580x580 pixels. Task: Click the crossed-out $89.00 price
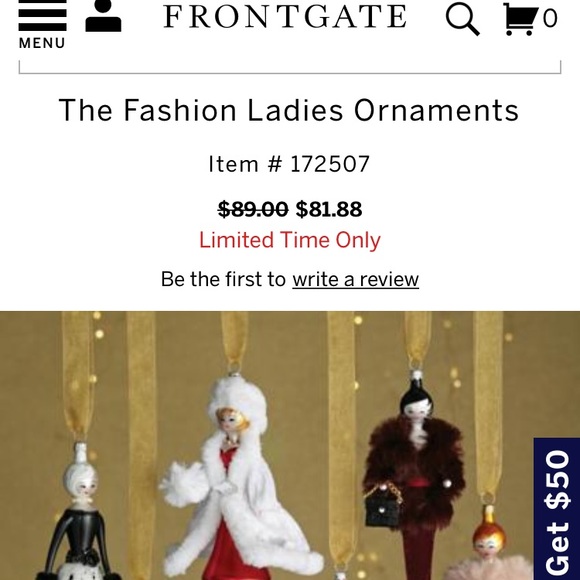pyautogui.click(x=253, y=209)
